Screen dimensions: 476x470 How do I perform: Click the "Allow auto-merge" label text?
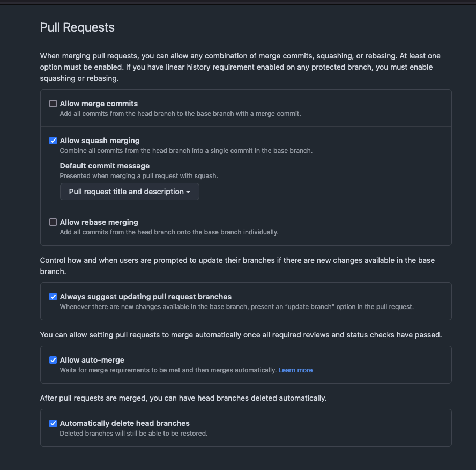[x=92, y=360]
